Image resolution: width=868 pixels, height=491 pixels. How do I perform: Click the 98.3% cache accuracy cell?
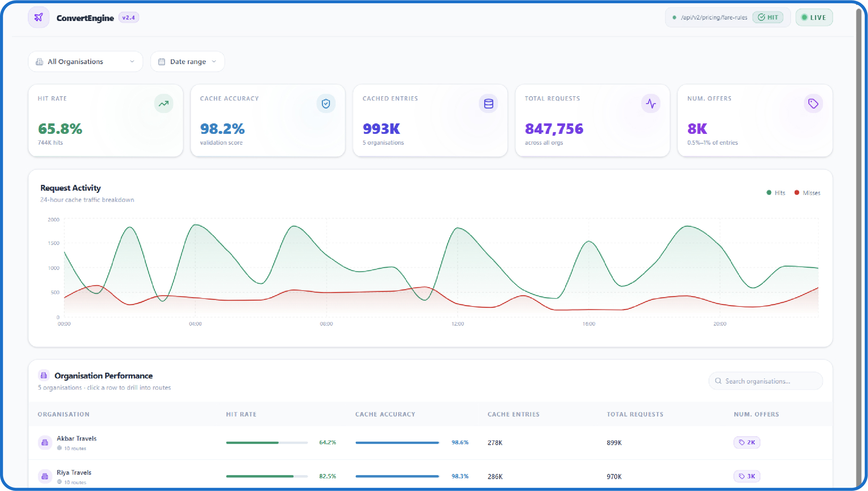(460, 477)
